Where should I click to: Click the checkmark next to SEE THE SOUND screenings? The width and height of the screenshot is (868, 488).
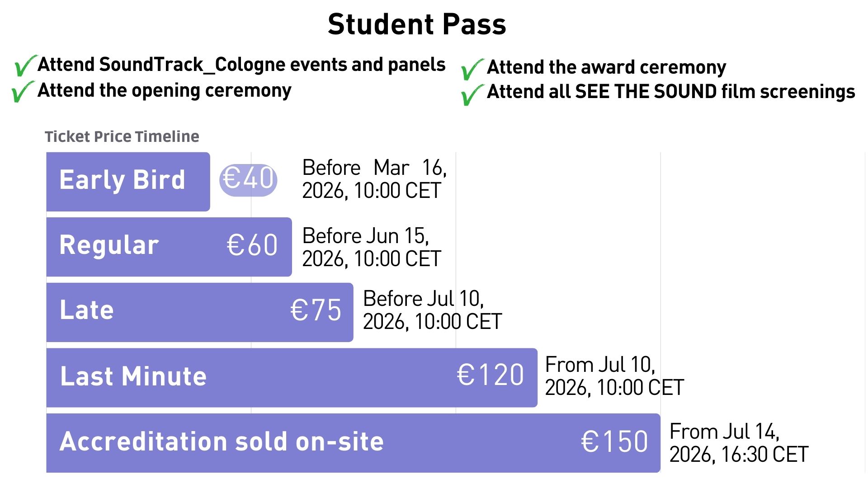472,95
